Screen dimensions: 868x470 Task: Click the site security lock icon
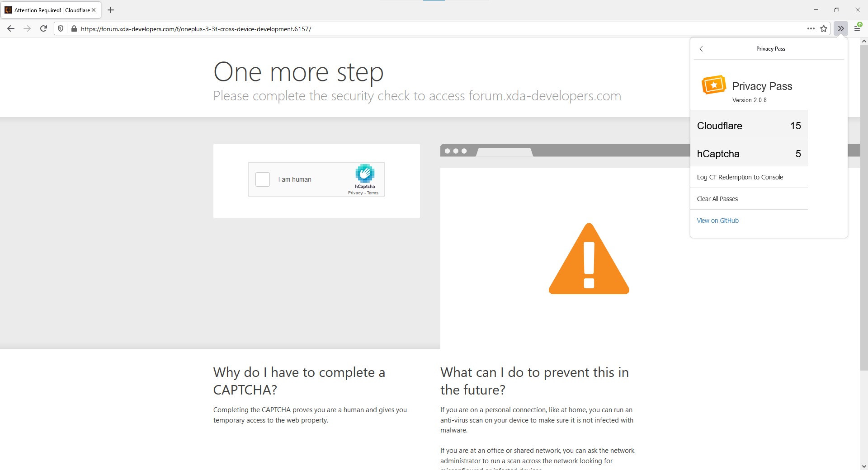(74, 28)
